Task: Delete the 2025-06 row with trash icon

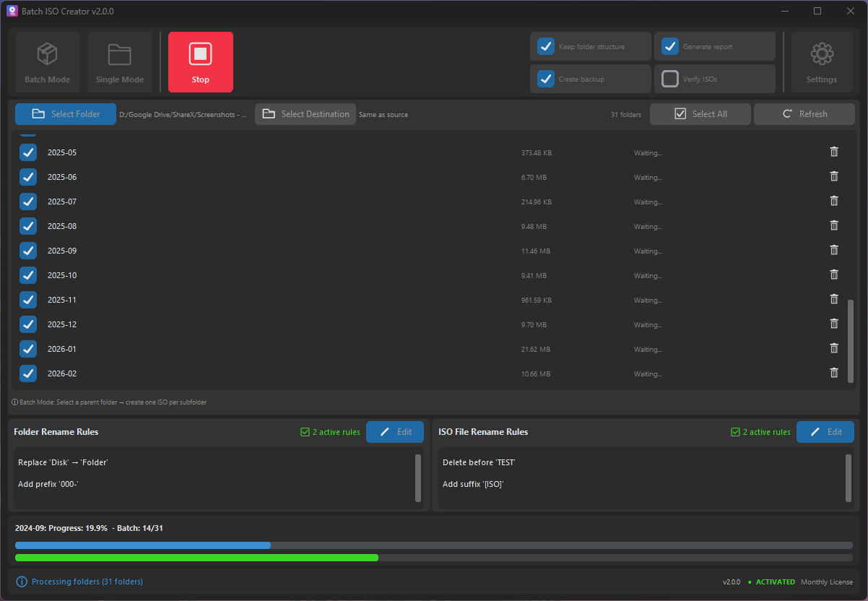Action: click(834, 176)
